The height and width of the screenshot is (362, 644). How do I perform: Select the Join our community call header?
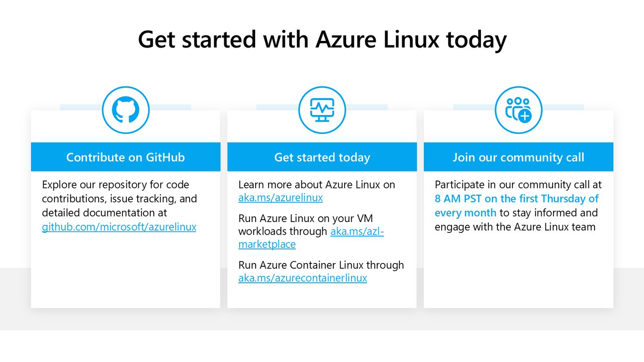[519, 157]
